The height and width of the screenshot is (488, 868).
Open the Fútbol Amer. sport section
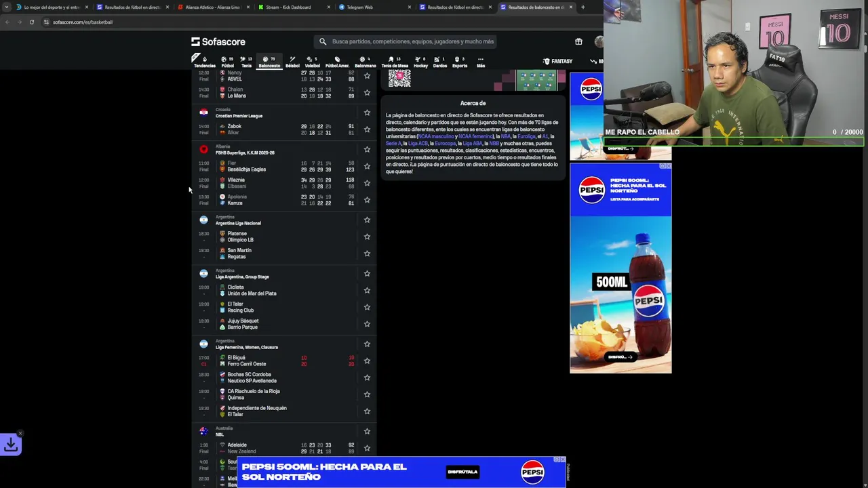(x=337, y=62)
